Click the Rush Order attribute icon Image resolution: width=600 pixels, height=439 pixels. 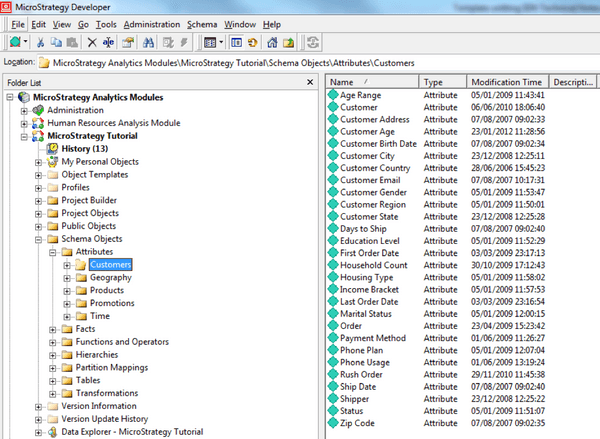333,374
